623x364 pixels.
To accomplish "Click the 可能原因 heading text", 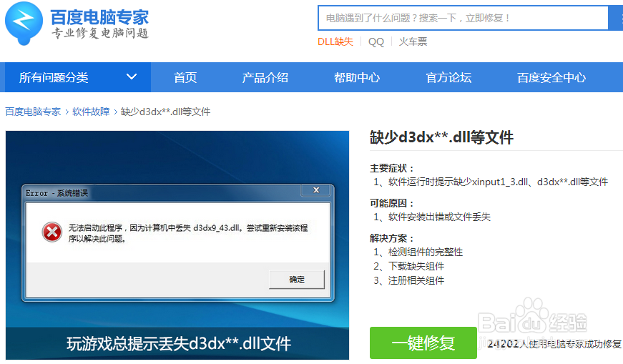I will coord(392,203).
